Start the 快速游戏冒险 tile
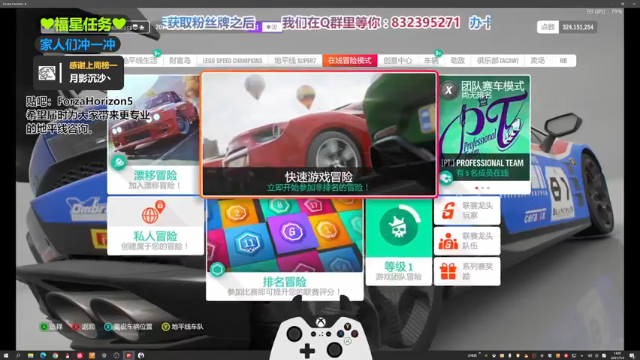Viewport: 640px width, 360px height. tap(319, 134)
